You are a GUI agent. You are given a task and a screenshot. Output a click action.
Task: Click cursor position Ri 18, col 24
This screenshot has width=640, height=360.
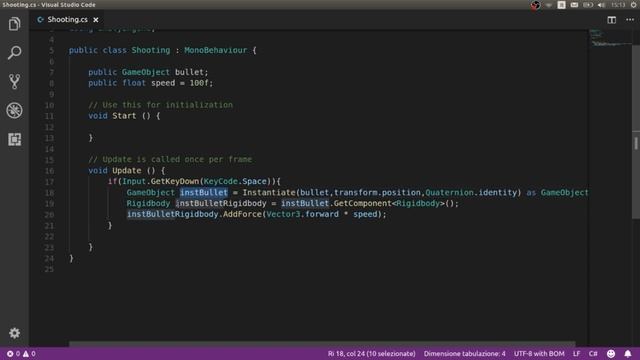pos(371,353)
